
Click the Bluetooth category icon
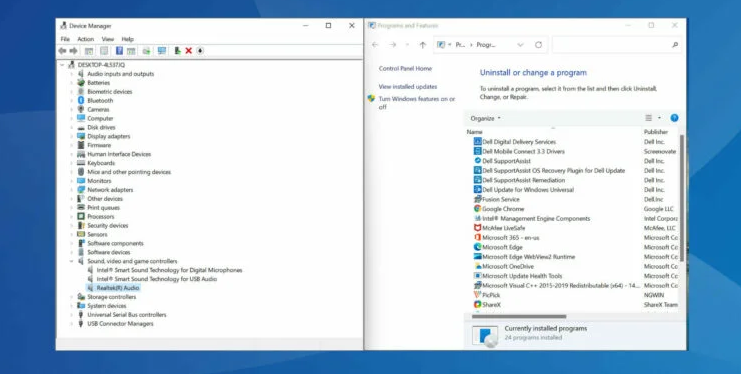(81, 100)
